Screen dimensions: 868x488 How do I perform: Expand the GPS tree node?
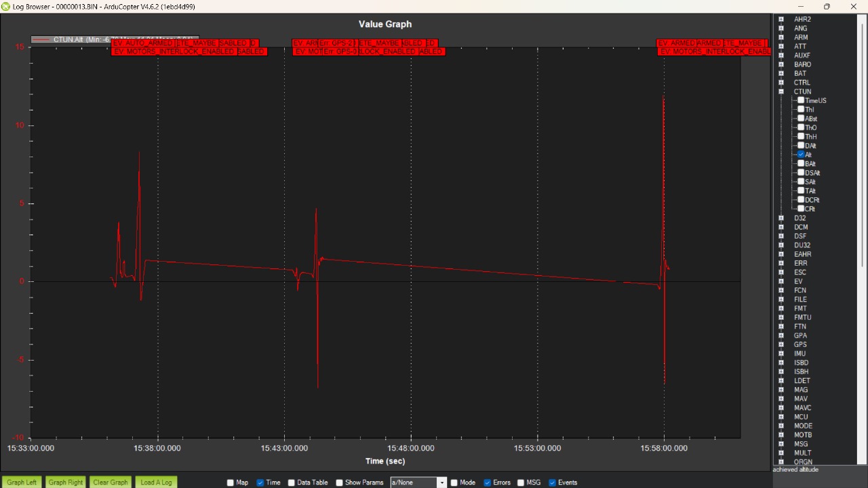pyautogui.click(x=781, y=344)
